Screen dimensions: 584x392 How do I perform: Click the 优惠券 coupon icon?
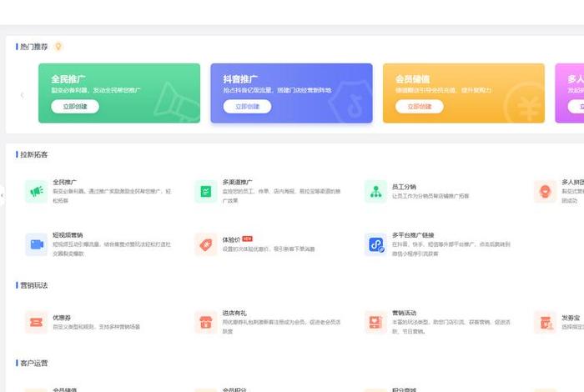click(x=36, y=323)
